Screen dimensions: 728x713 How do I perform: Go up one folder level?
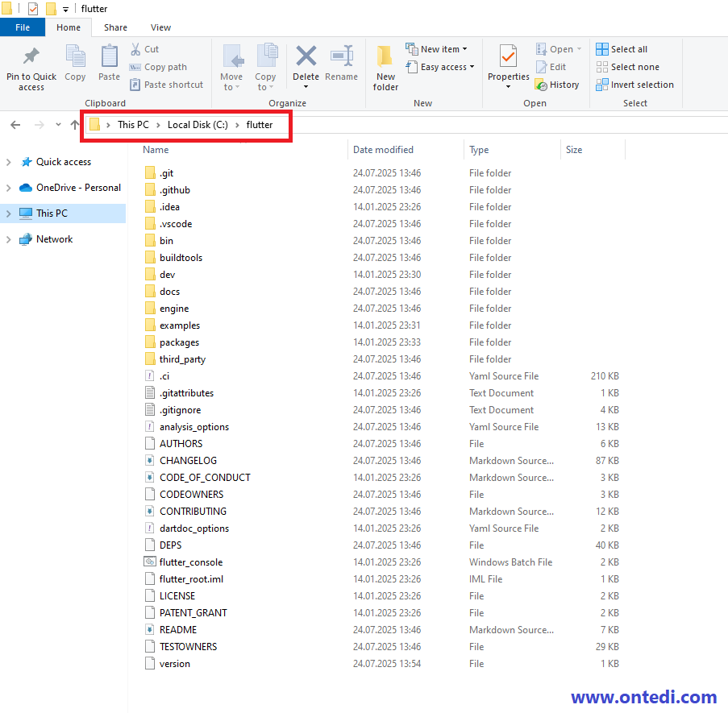75,125
